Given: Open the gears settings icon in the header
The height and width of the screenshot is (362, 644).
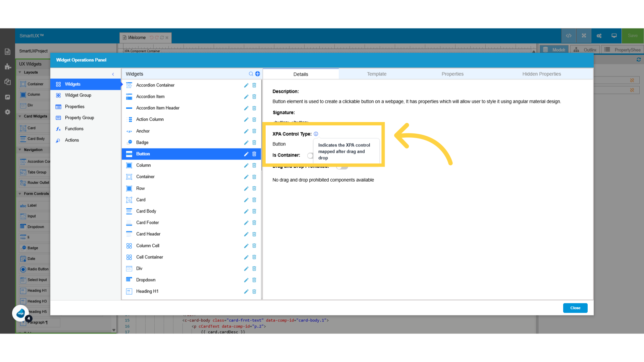Looking at the screenshot, I should click(599, 36).
